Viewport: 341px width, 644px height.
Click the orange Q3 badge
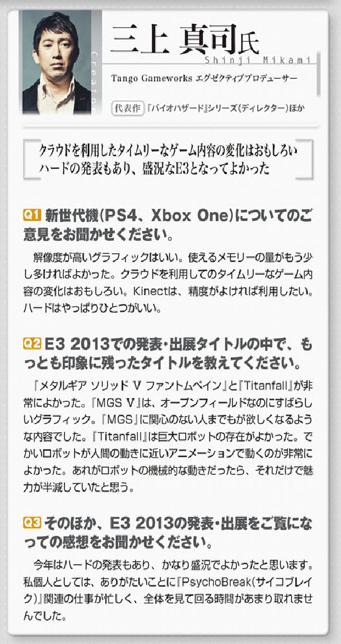tap(33, 523)
